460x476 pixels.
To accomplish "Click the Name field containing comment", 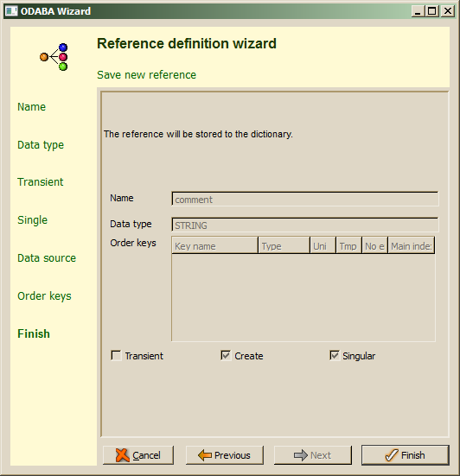I will click(305, 200).
